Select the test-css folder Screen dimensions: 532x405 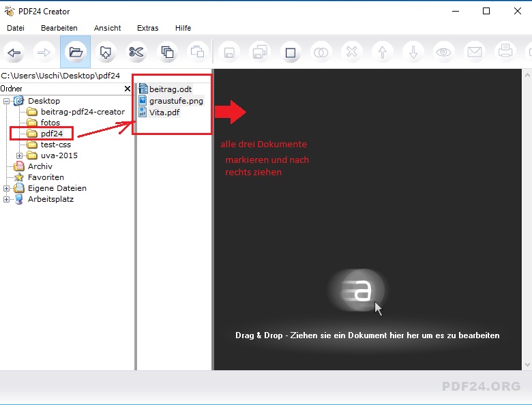[x=56, y=145]
